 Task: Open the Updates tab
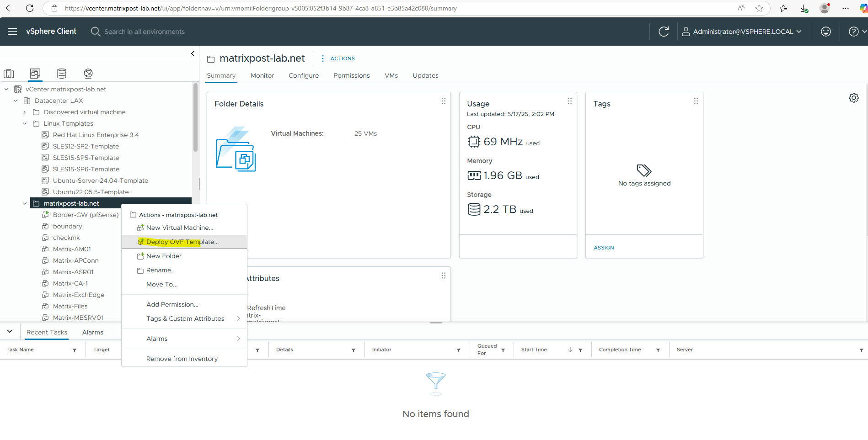pos(425,75)
